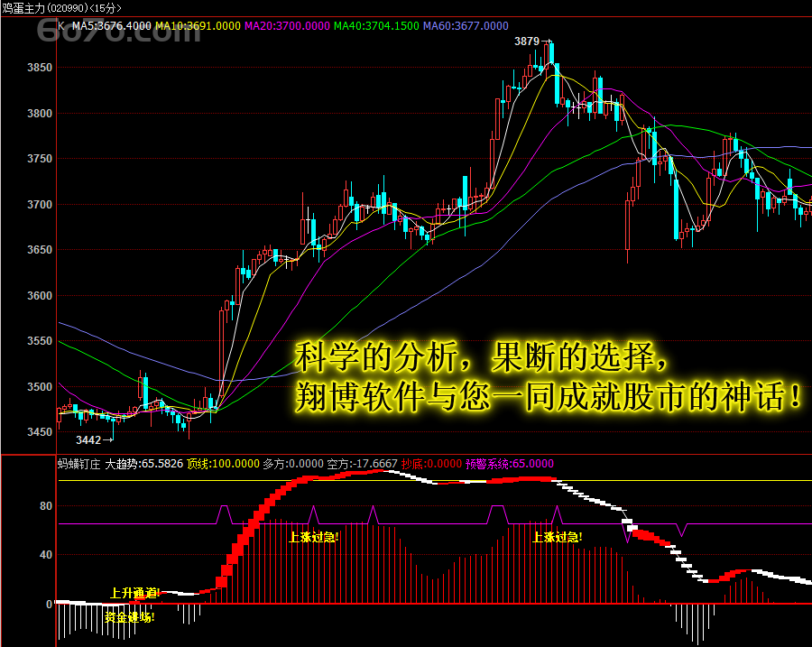Select the 3550 price axis label
The image size is (812, 647).
40,341
